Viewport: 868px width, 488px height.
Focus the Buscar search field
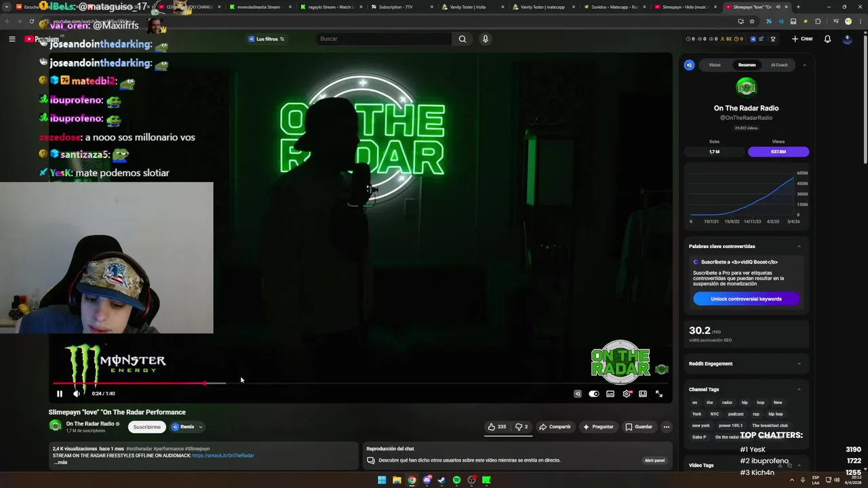(383, 39)
